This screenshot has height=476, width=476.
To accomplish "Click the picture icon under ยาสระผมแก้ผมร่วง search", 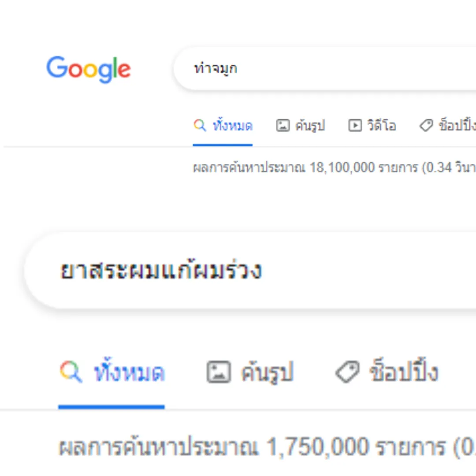I will (x=219, y=372).
